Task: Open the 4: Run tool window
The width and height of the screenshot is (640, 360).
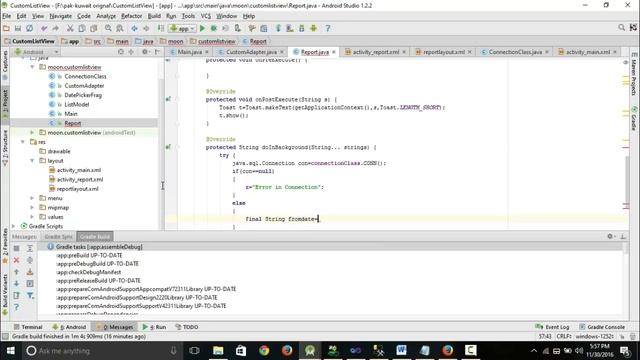Action: 154,327
